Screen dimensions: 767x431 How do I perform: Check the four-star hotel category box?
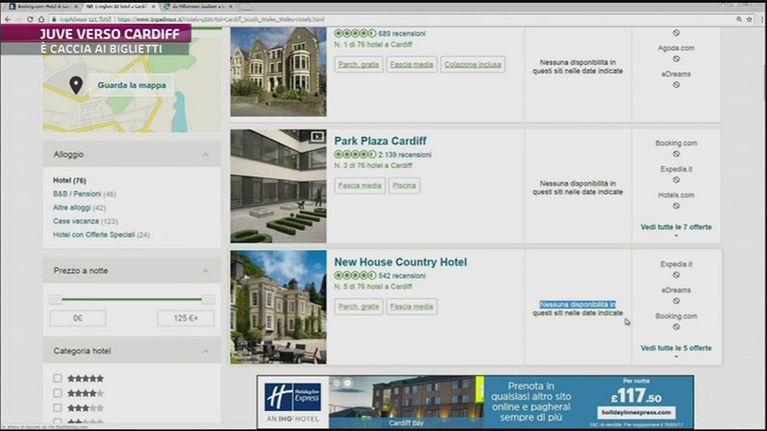pyautogui.click(x=58, y=393)
